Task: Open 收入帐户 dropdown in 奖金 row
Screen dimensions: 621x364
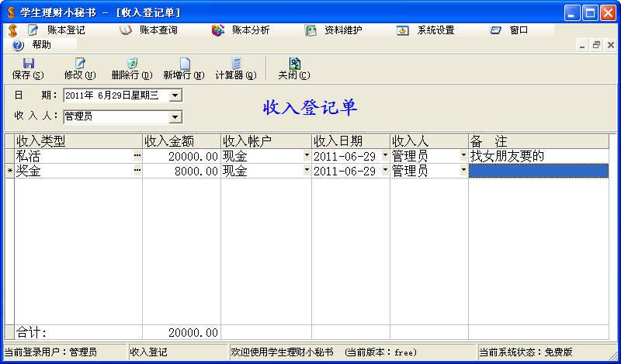Action: [307, 170]
